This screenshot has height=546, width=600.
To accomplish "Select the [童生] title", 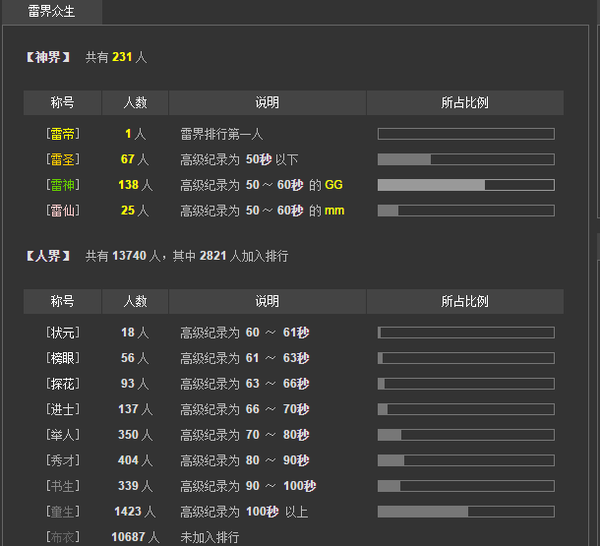I will pos(63,512).
